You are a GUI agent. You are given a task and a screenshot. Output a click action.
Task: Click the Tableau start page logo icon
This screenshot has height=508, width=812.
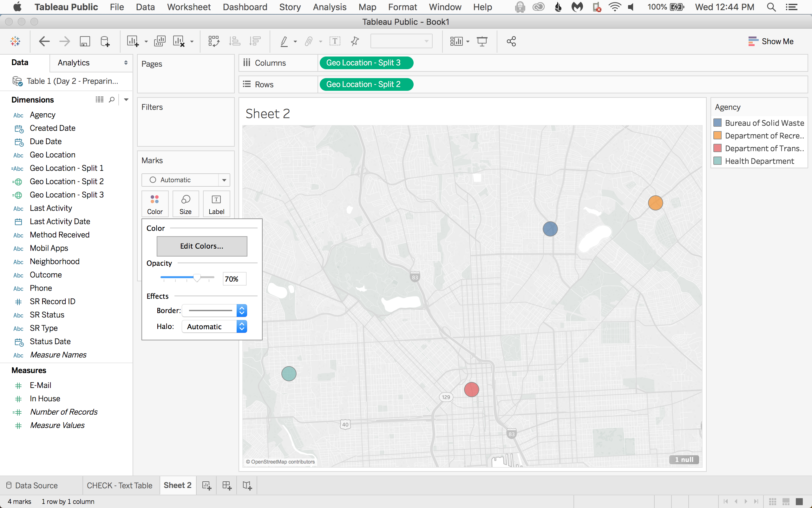(x=16, y=41)
